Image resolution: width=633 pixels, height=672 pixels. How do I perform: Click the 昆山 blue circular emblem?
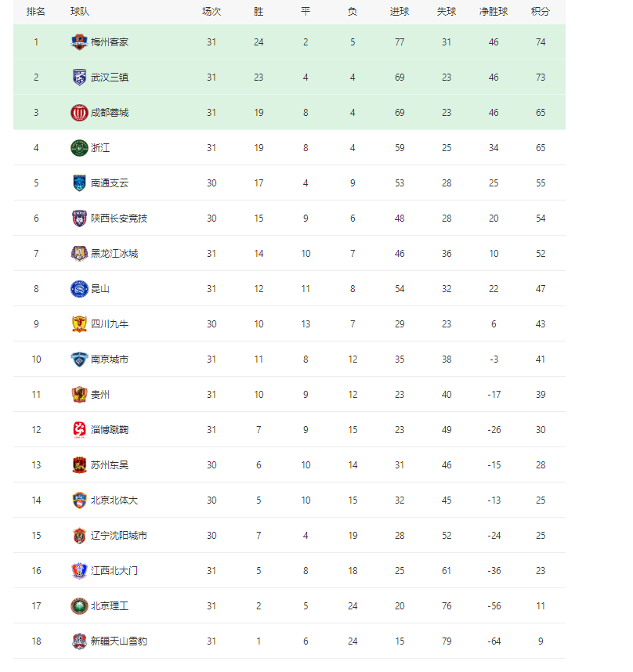click(x=79, y=289)
